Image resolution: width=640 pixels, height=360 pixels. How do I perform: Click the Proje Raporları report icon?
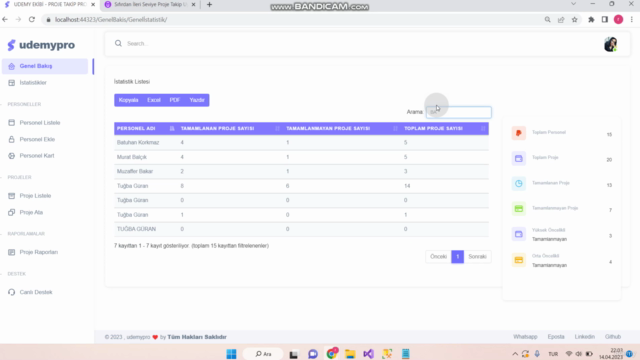point(11,252)
